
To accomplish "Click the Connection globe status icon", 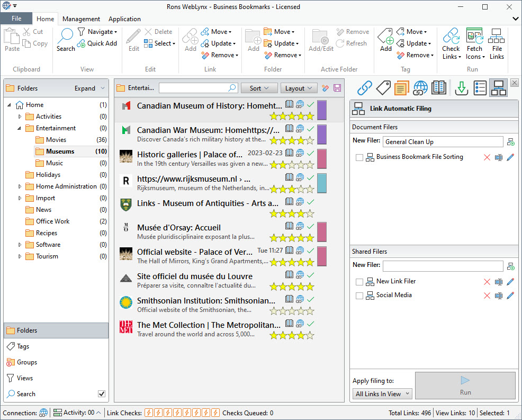I will 43,413.
